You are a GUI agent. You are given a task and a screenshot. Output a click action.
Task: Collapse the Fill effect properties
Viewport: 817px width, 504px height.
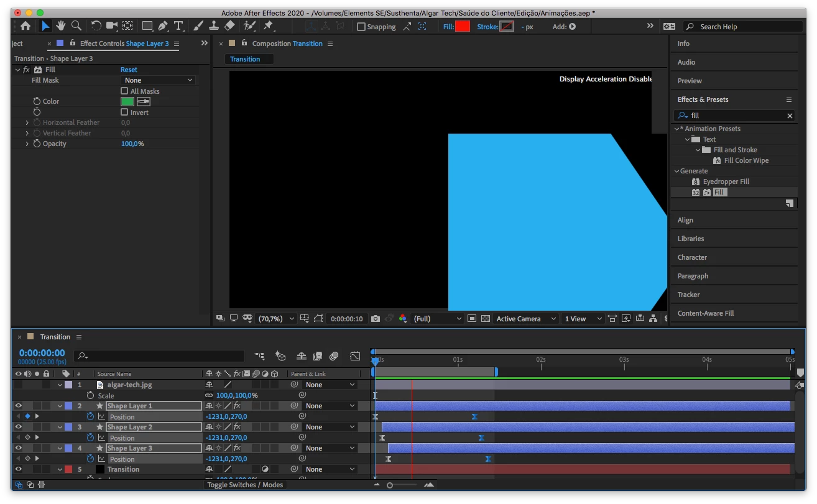[x=17, y=70]
